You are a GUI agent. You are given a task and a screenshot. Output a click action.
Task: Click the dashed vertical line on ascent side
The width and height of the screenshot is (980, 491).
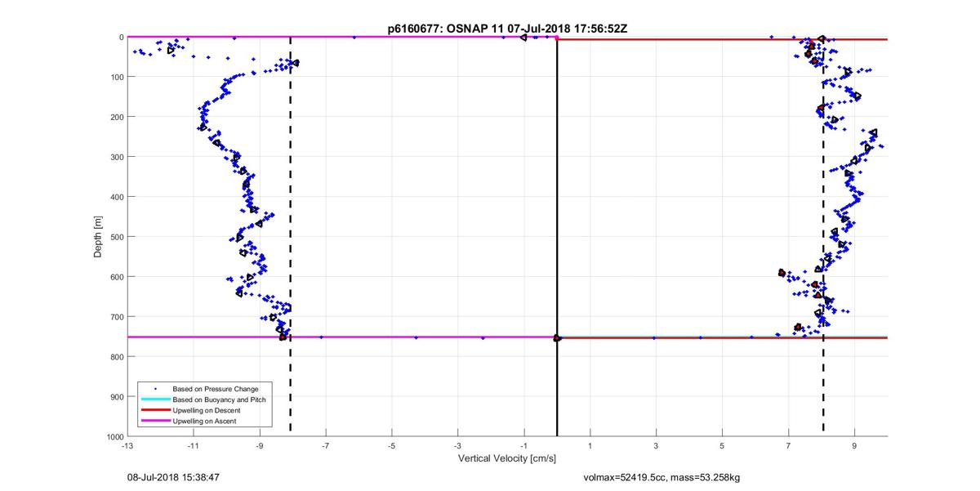[x=291, y=237]
